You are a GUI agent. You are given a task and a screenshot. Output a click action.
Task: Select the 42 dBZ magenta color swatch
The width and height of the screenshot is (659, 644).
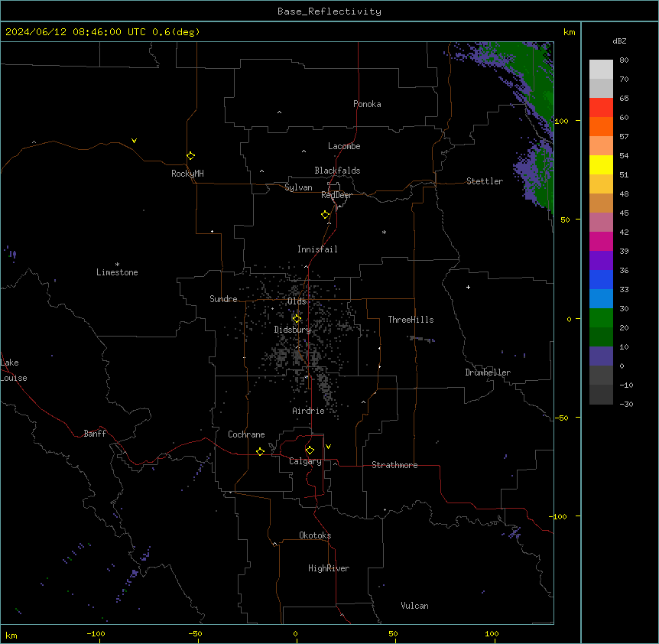click(601, 241)
